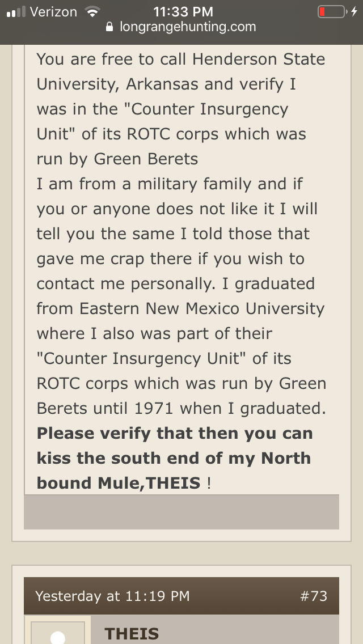Click the padlock icon beside the URL
This screenshot has width=363, height=644.
(x=110, y=27)
